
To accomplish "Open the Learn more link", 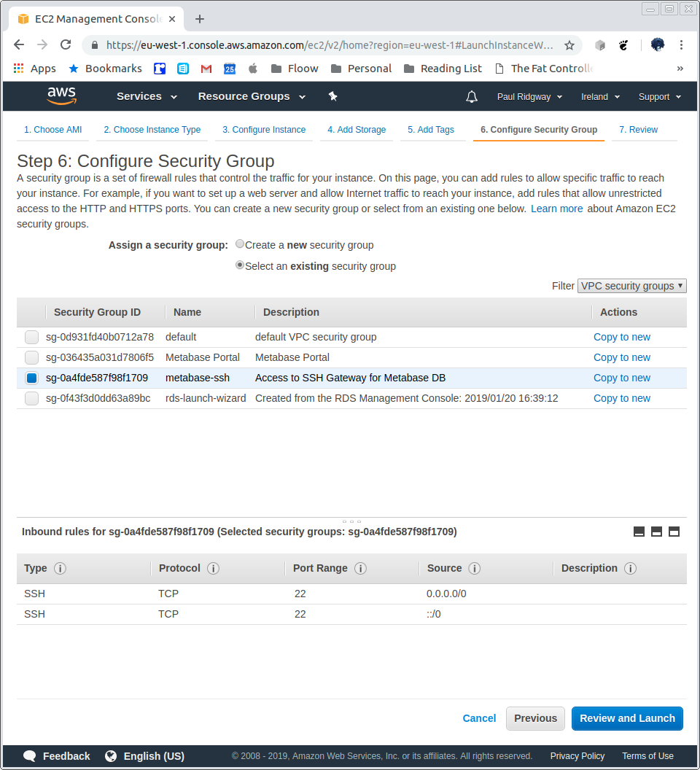I will pyautogui.click(x=556, y=209).
